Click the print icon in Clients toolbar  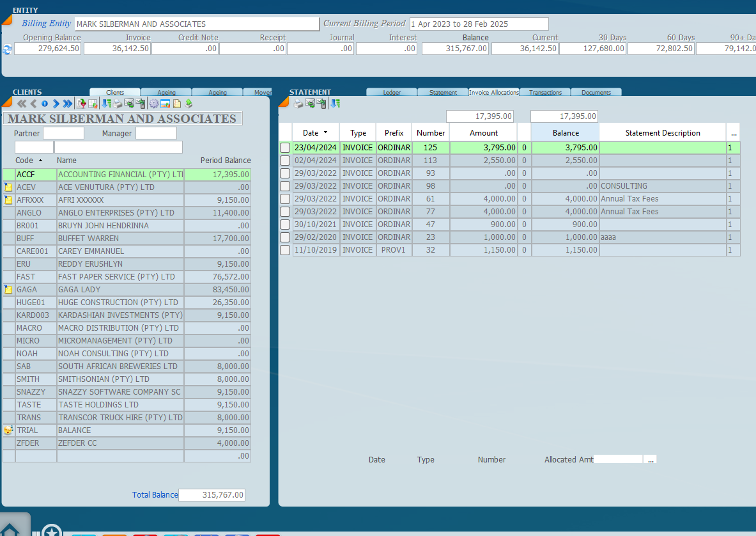(x=118, y=104)
